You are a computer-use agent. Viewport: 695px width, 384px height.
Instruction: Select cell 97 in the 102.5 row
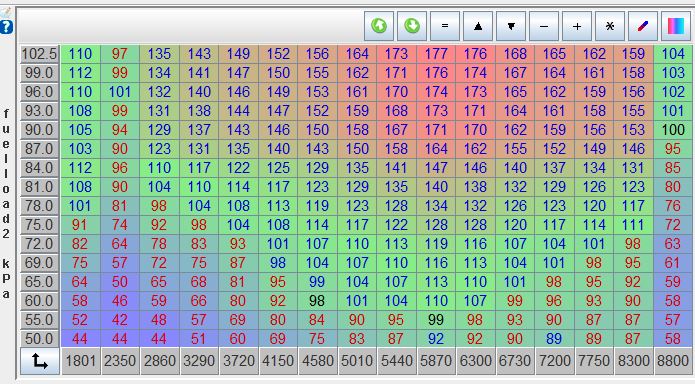[120, 54]
